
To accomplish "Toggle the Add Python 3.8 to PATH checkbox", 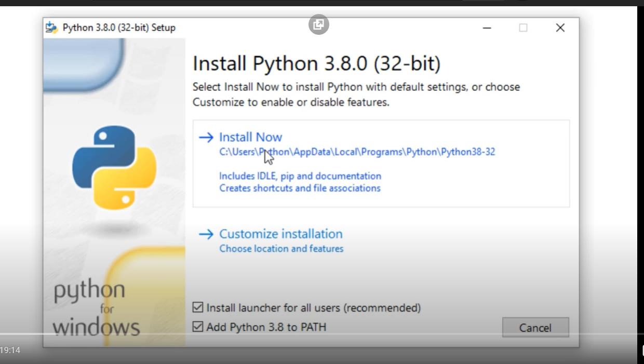I will pyautogui.click(x=198, y=327).
